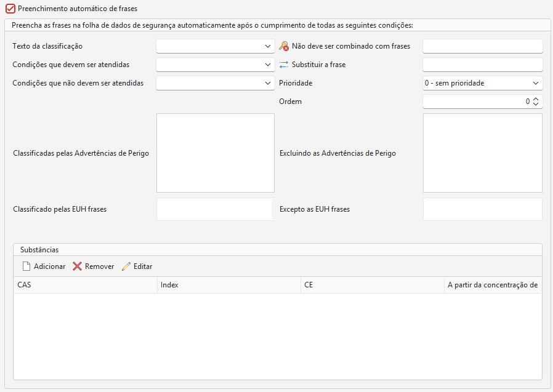Sort by the CAS column header
The height and width of the screenshot is (392, 553).
[86, 285]
